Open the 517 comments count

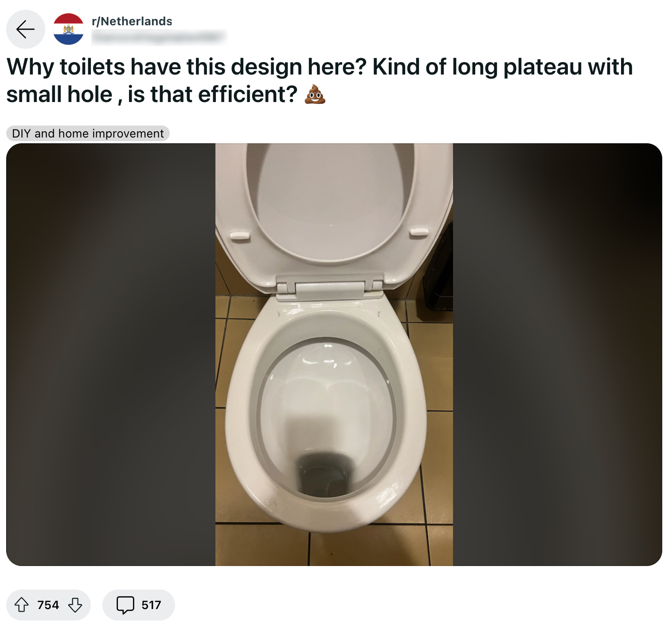(x=151, y=605)
